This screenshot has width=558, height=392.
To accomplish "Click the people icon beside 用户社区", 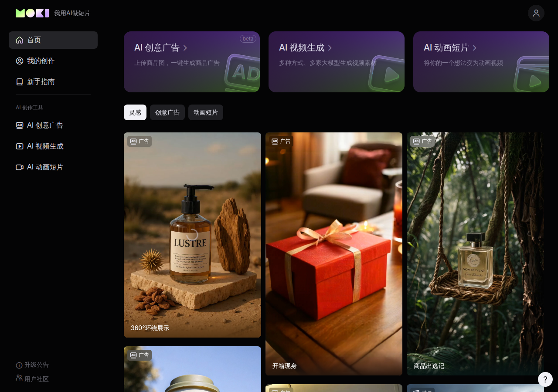I will pos(19,378).
